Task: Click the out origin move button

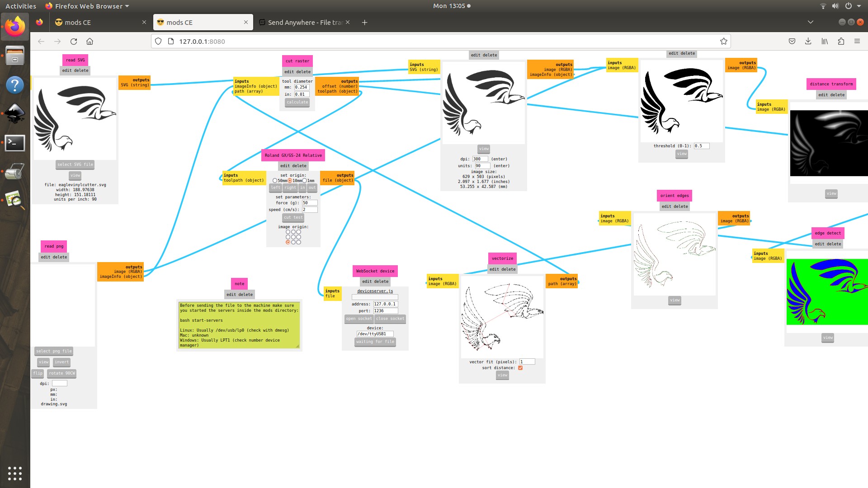Action: [312, 188]
